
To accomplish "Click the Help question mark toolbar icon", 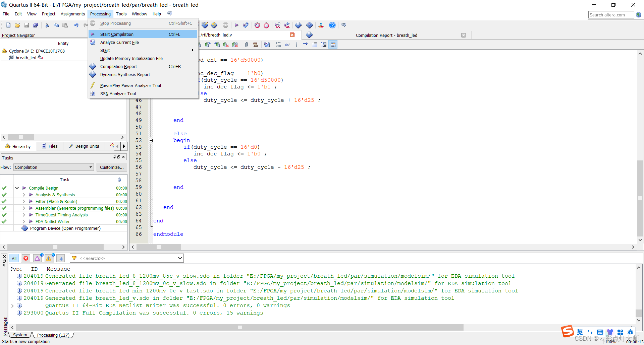I will point(332,25).
